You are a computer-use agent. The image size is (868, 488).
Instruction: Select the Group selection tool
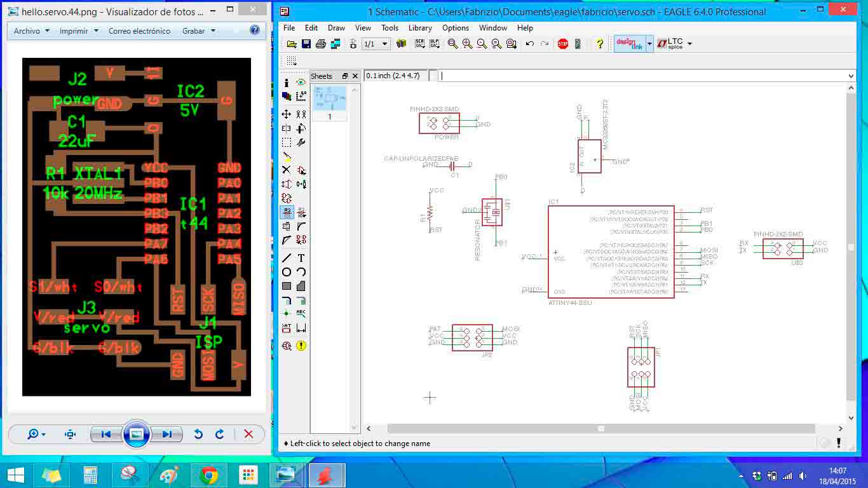coord(287,142)
